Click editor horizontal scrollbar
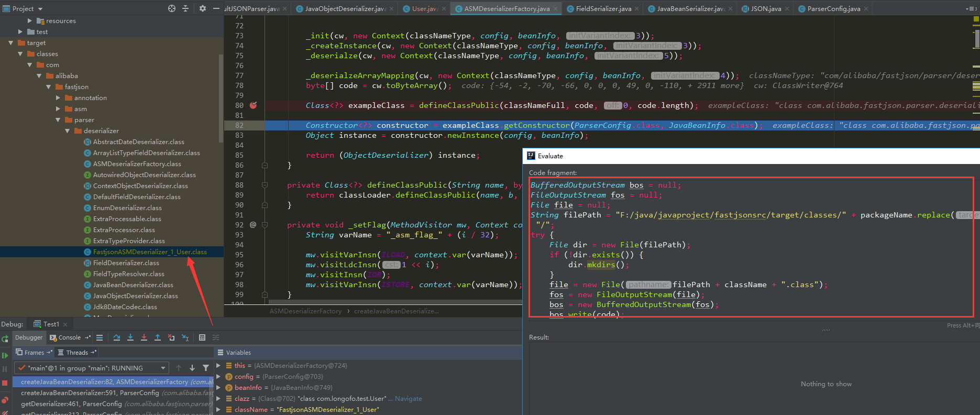The image size is (980, 415). pyautogui.click(x=395, y=302)
